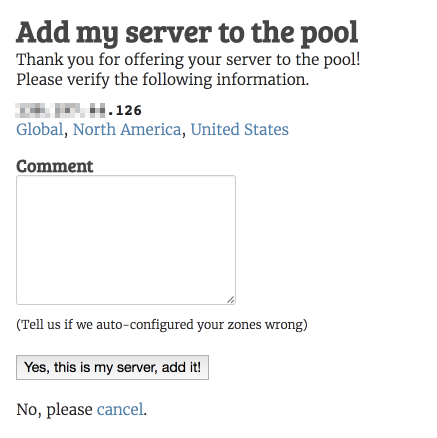Click the auto-configured zones hint text
The width and height of the screenshot is (437, 438).
(162, 324)
